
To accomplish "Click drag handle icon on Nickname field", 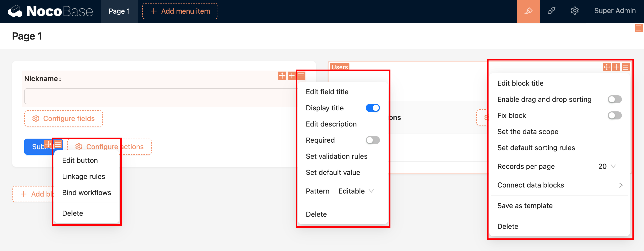I will [282, 76].
